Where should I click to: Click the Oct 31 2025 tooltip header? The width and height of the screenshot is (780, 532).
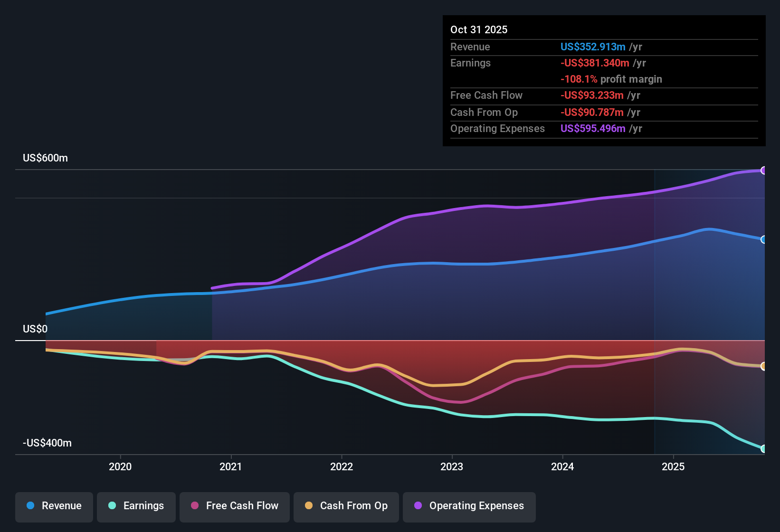coord(479,29)
